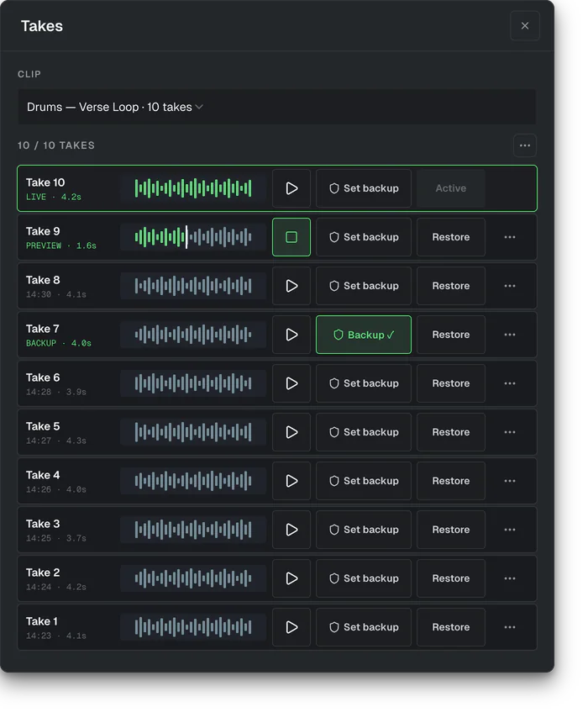Image resolution: width=588 pixels, height=723 pixels.
Task: Click the Active label on Take 10
Action: [451, 188]
